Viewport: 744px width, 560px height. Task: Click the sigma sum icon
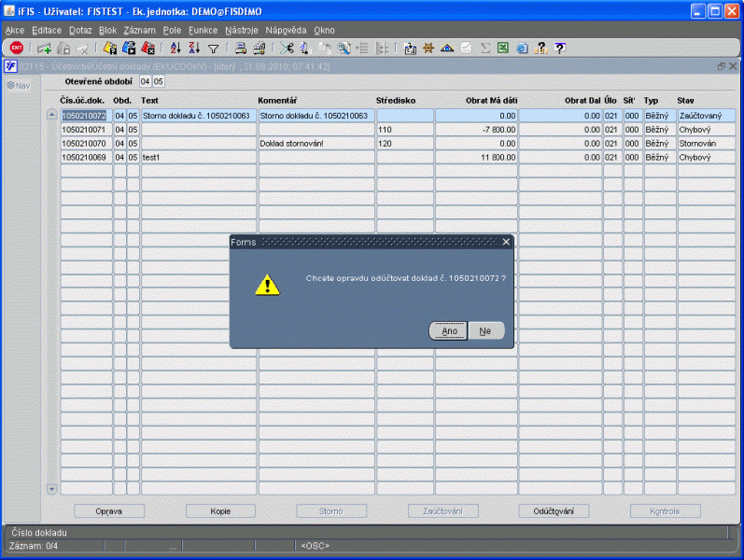click(484, 48)
